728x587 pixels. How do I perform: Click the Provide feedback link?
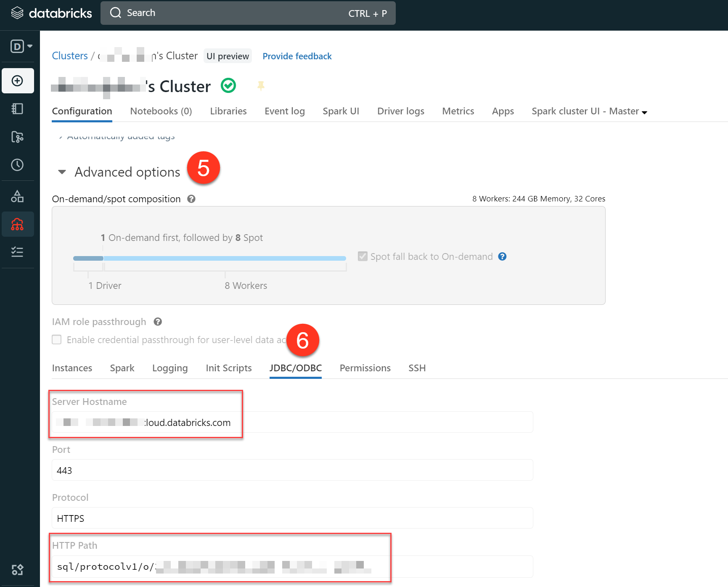[x=297, y=56]
